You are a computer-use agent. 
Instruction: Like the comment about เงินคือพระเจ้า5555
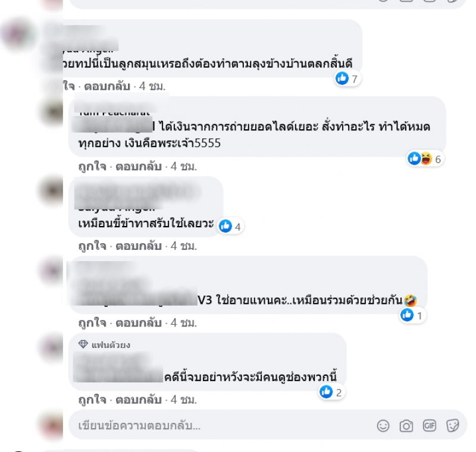coord(92,167)
